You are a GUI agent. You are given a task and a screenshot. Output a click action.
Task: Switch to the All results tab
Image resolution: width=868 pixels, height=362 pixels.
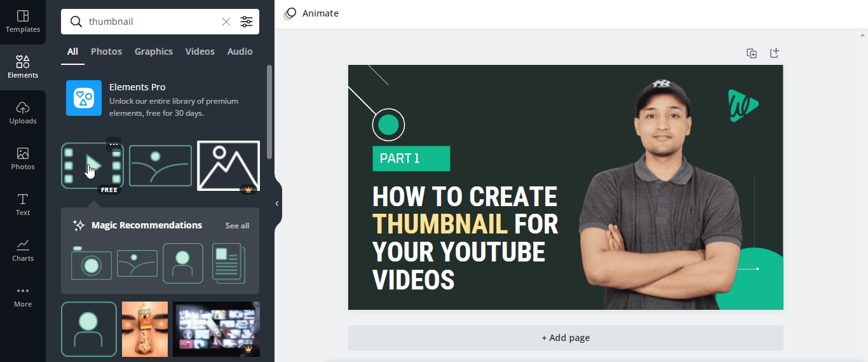72,52
